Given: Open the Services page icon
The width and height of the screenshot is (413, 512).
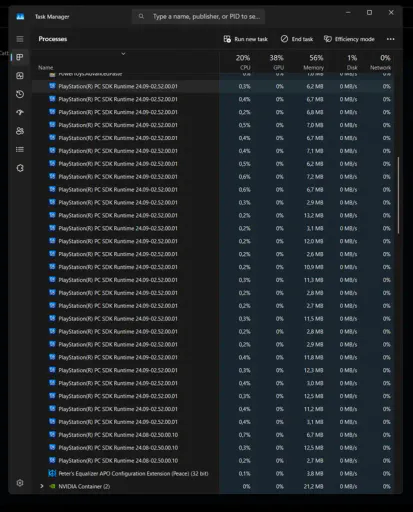Looking at the screenshot, I should tap(20, 168).
